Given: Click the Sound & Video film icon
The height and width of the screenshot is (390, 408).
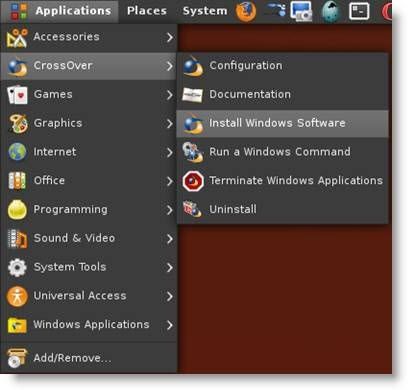Looking at the screenshot, I should pyautogui.click(x=17, y=239).
